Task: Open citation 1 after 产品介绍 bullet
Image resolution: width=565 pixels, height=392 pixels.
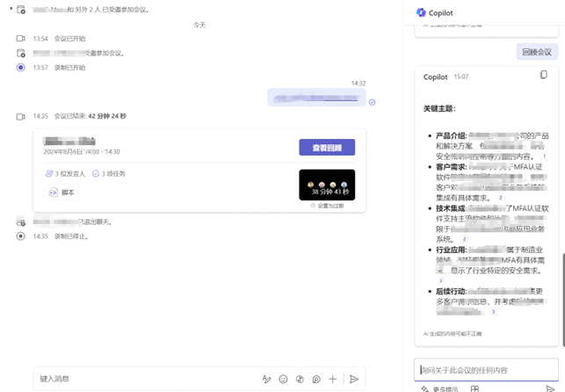Action: 544,156
